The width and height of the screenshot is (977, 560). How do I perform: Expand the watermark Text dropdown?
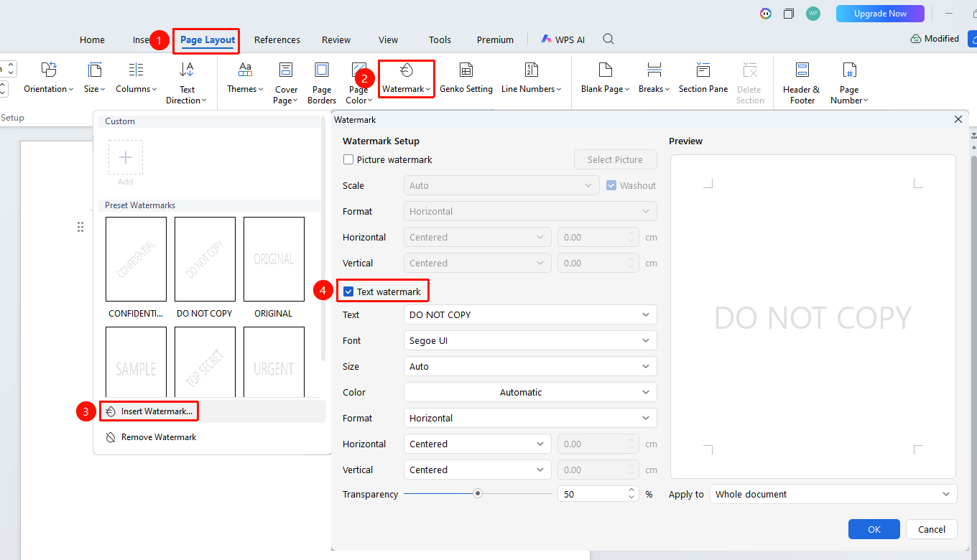[530, 314]
